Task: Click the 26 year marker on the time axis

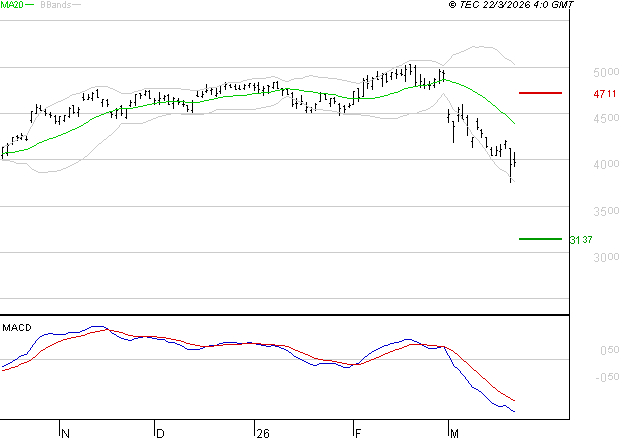Action: [x=263, y=434]
